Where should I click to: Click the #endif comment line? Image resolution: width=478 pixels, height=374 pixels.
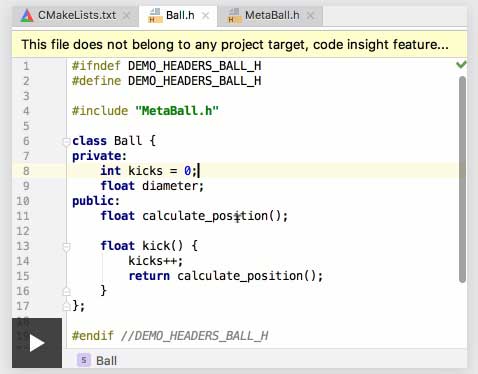tap(170, 336)
